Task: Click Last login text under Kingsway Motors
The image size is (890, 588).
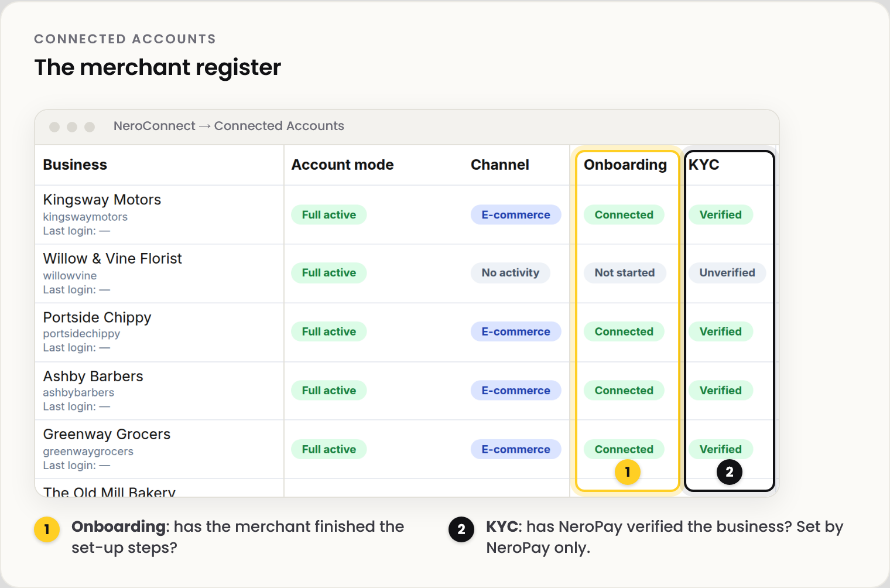Action: coord(77,231)
